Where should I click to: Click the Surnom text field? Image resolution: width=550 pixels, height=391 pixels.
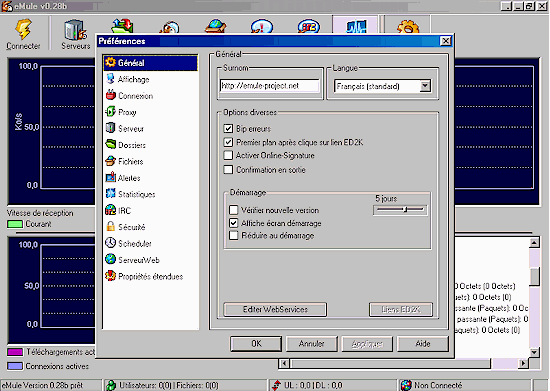[x=270, y=86]
